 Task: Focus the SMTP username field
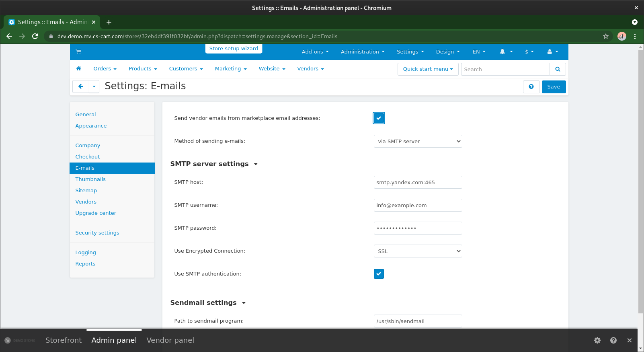418,205
